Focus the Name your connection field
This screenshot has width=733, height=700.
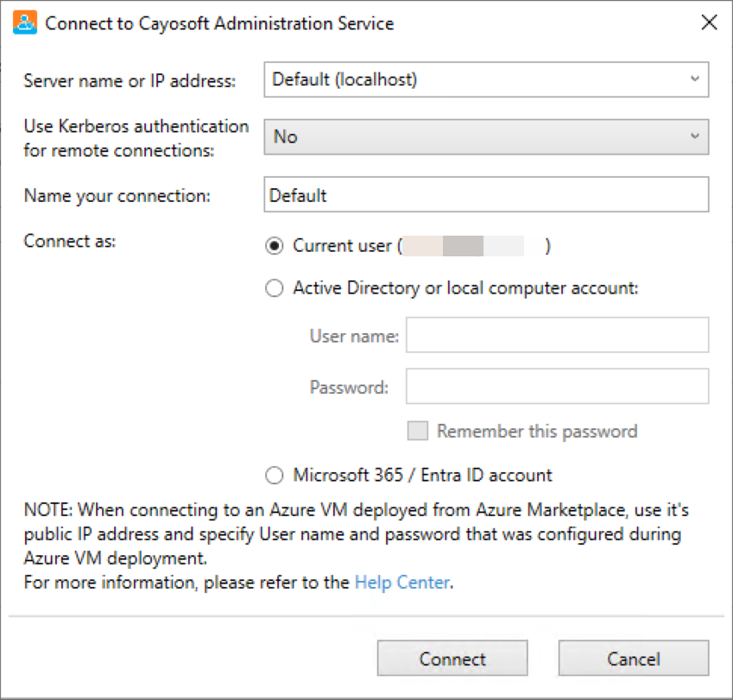coord(486,194)
